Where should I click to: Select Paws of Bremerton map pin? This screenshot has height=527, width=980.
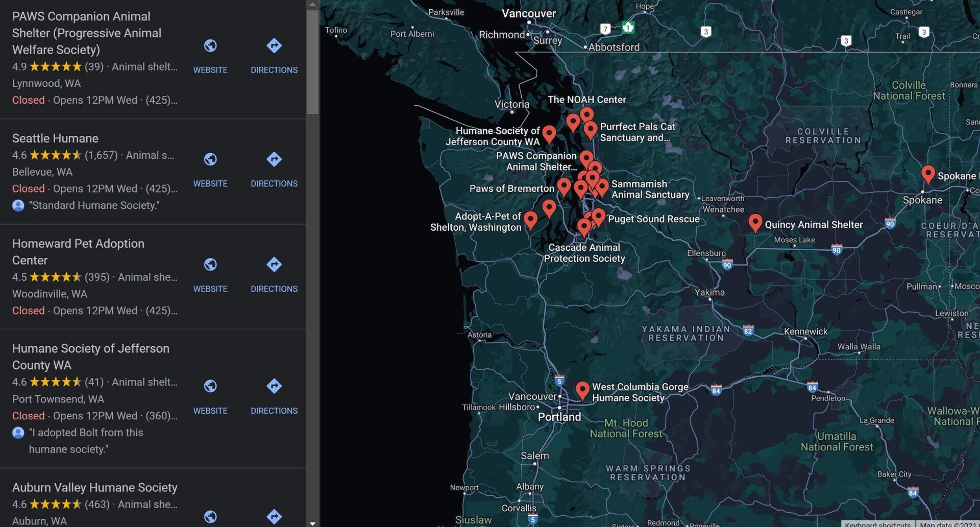tap(563, 186)
